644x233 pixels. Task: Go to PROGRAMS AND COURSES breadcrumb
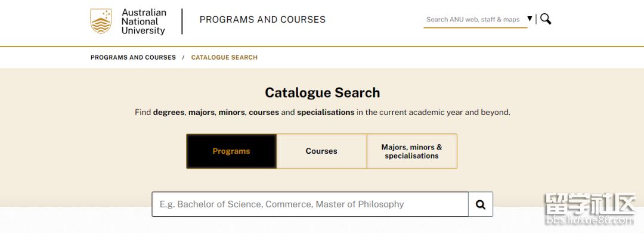tap(133, 57)
